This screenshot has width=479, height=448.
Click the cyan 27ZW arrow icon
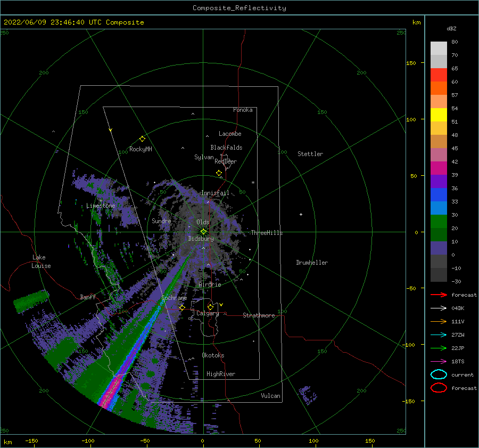click(439, 335)
